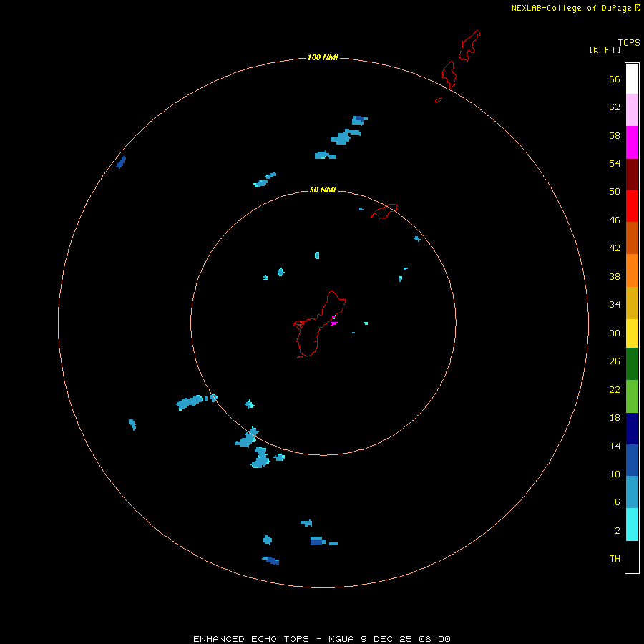
Task: Click the Guam island outline at center
Action: 320,324
